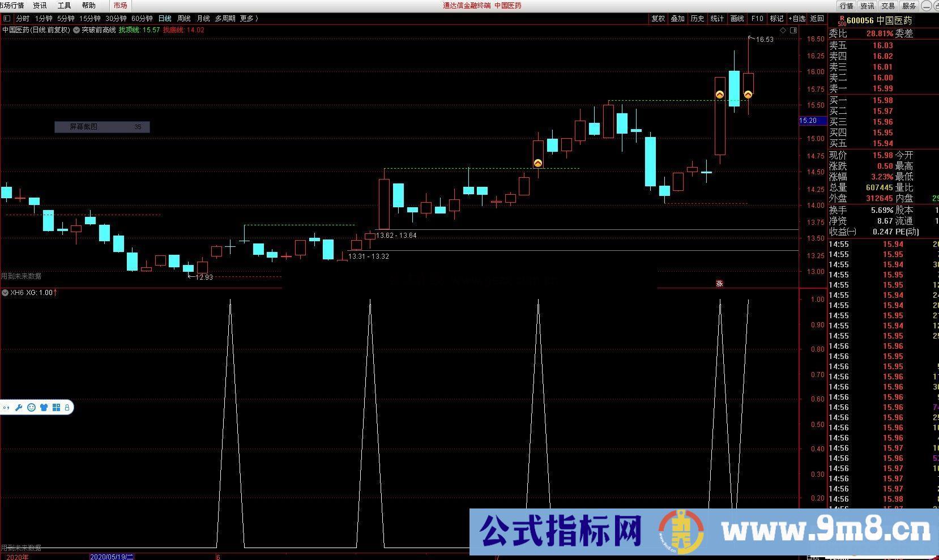Toggle the left panel icon before 分时
The image size is (939, 560).
[x=7, y=19]
